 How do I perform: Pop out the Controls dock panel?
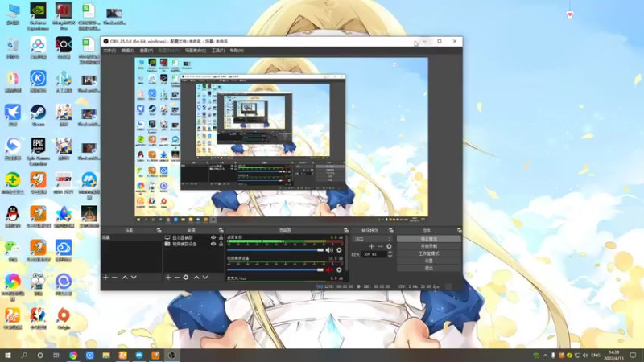(459, 231)
